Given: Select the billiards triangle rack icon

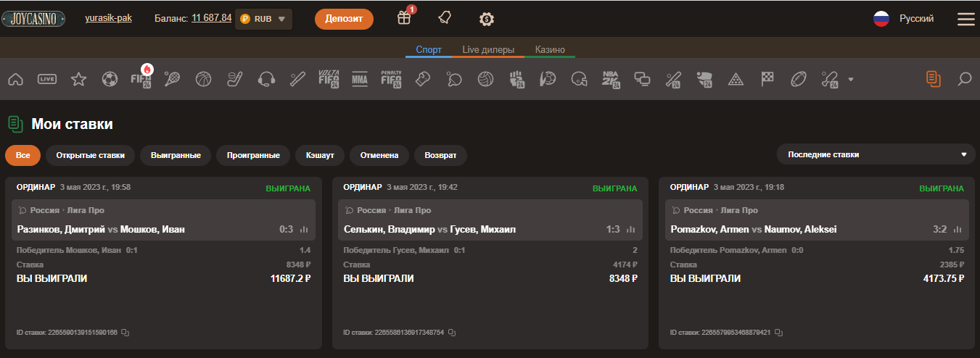Looking at the screenshot, I should [x=736, y=79].
